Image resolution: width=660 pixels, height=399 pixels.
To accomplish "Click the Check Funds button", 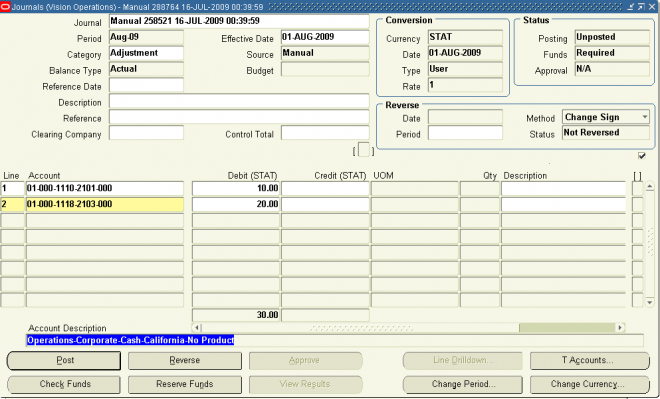I will (64, 384).
